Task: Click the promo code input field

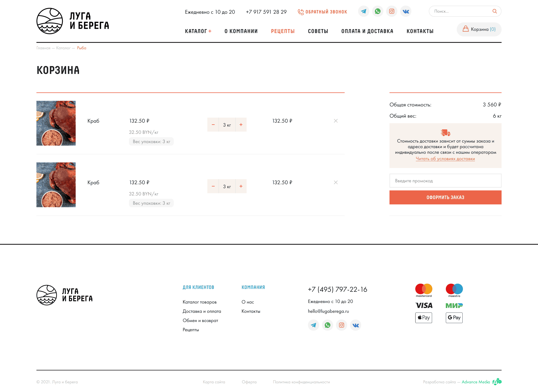Action: pyautogui.click(x=445, y=181)
